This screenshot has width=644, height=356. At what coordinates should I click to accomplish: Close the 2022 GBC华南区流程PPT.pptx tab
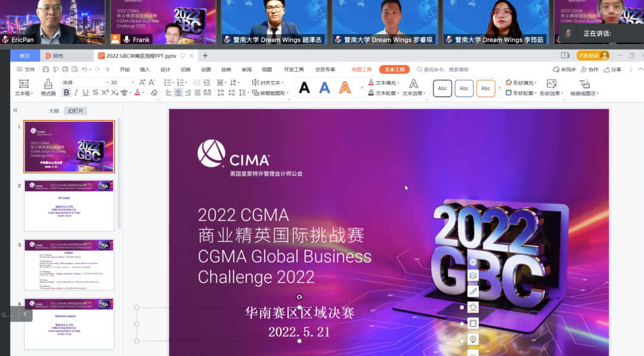(x=191, y=56)
